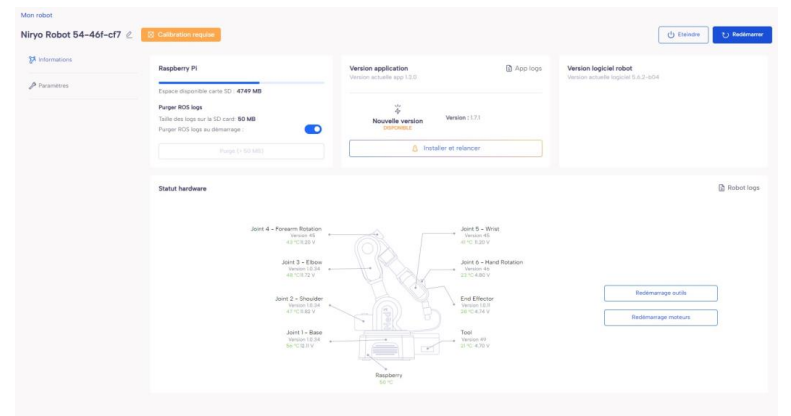Click Joint 3 - Elbow label
This screenshot has width=791, height=416.
(302, 262)
